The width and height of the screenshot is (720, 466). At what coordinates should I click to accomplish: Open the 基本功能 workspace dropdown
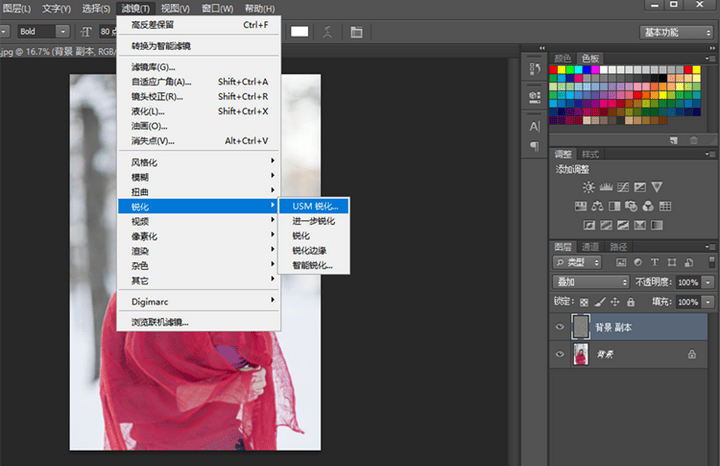[x=676, y=32]
